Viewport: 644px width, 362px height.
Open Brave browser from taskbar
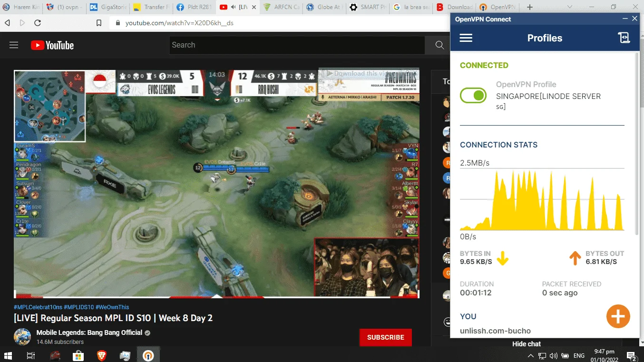pos(101,355)
